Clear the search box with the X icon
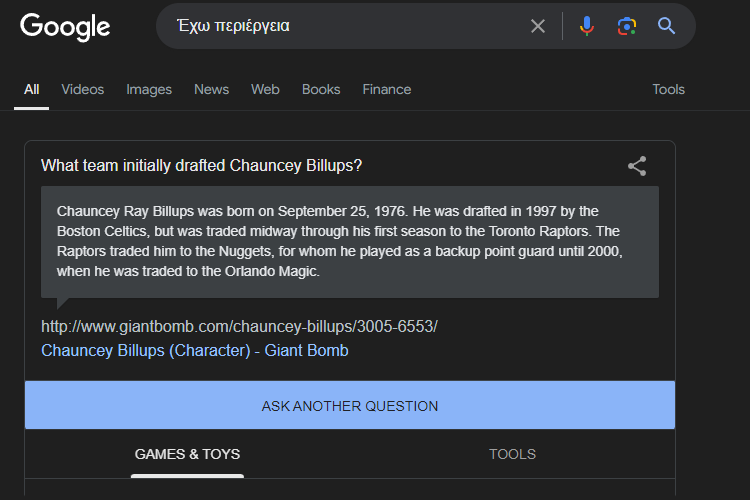 [x=538, y=26]
